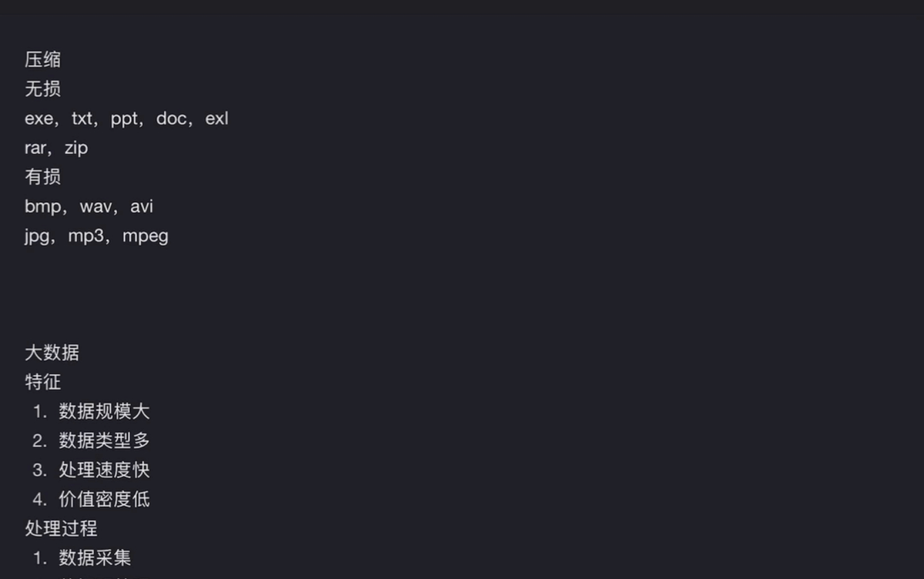Image resolution: width=924 pixels, height=579 pixels.
Task: Click list item 数据类型多
Action: [x=104, y=441]
